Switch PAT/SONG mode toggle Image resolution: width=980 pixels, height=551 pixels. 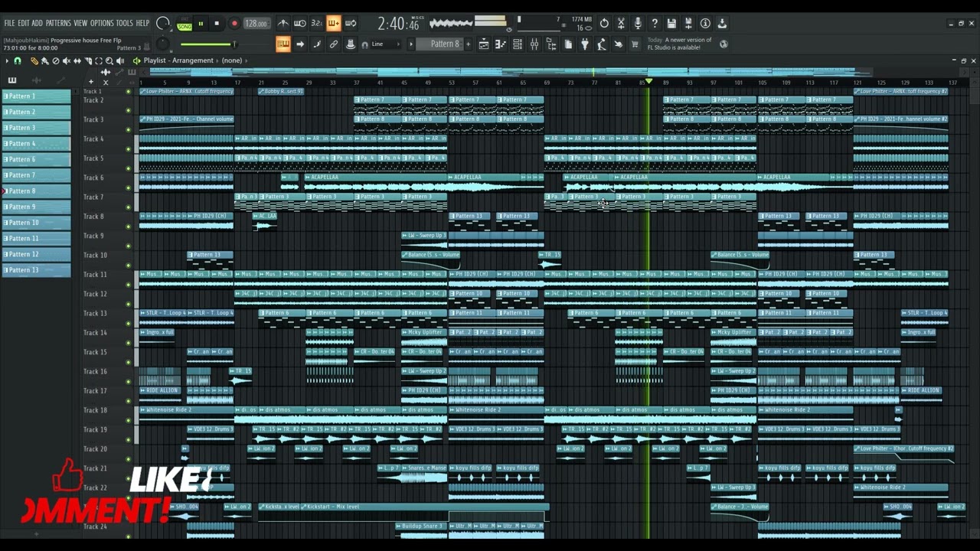(185, 24)
